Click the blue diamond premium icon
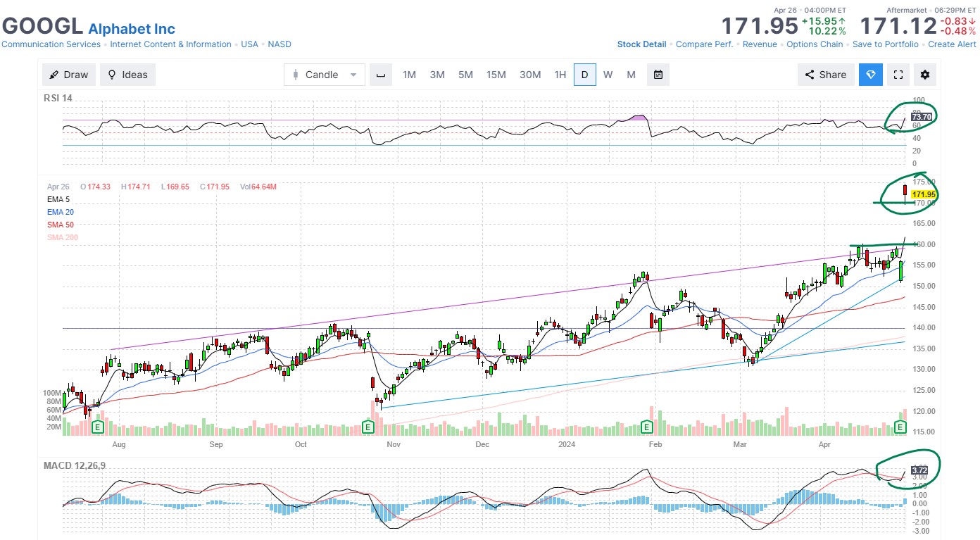980x540 pixels. pos(871,75)
